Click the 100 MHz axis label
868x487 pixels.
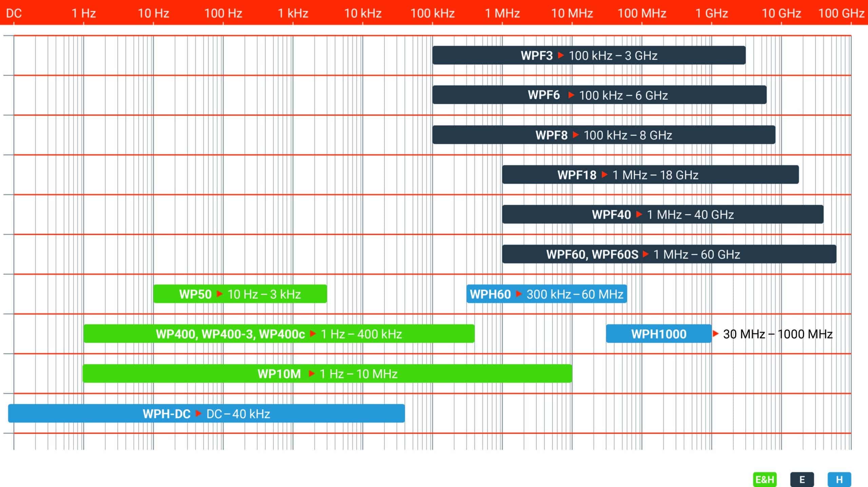click(642, 13)
